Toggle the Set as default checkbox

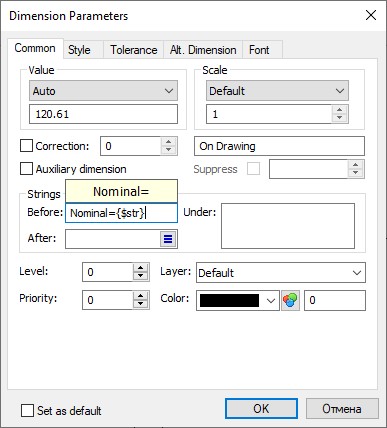click(x=27, y=411)
